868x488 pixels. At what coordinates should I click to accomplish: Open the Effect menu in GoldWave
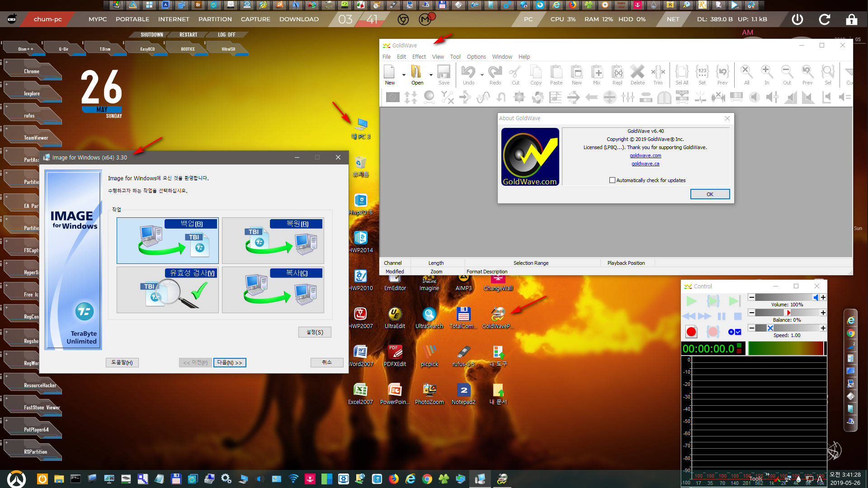pyautogui.click(x=419, y=56)
